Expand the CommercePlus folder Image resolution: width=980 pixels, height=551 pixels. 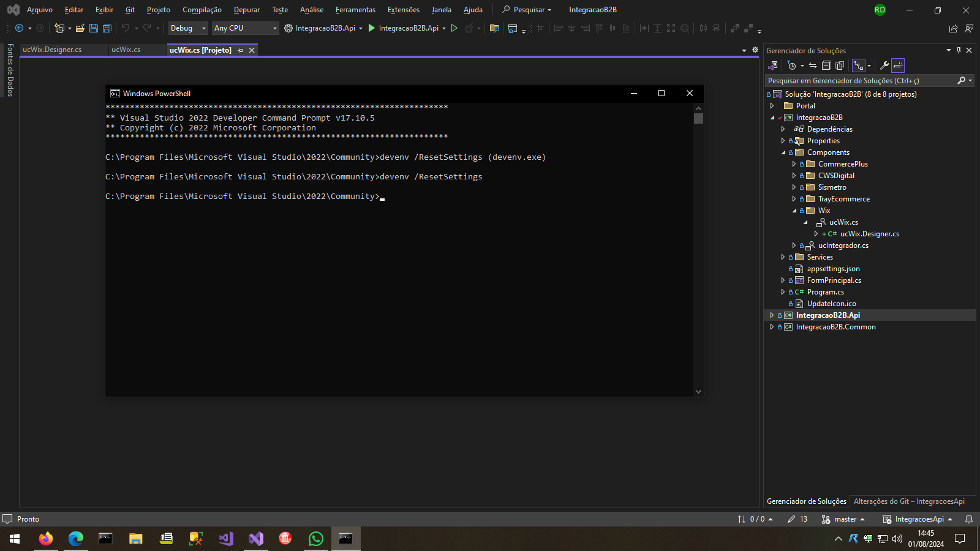pyautogui.click(x=794, y=164)
